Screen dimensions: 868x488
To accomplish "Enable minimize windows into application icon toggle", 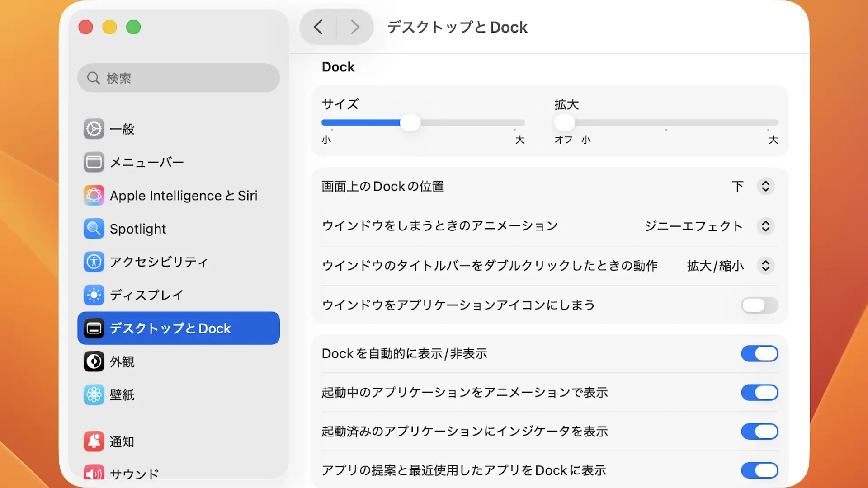I will [x=759, y=305].
